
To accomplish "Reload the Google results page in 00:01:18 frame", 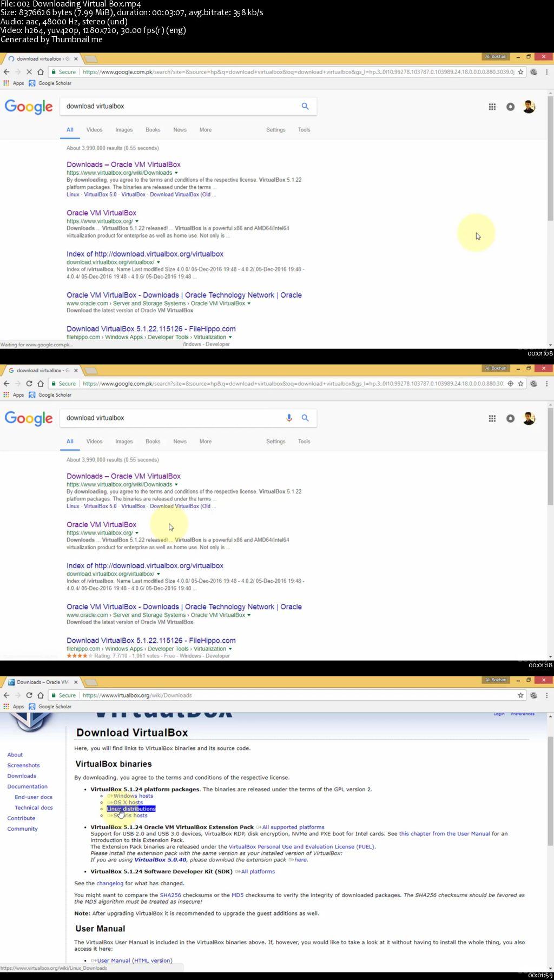I will pyautogui.click(x=29, y=383).
